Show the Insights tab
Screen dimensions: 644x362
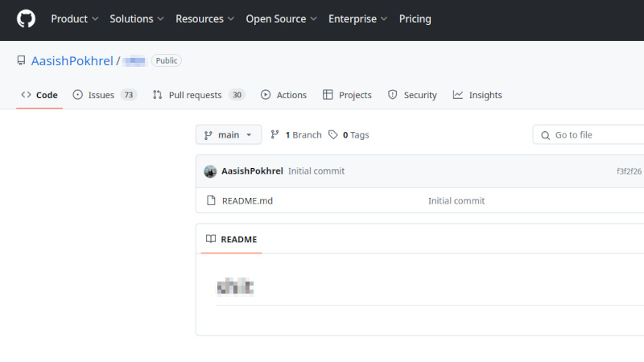(x=477, y=95)
